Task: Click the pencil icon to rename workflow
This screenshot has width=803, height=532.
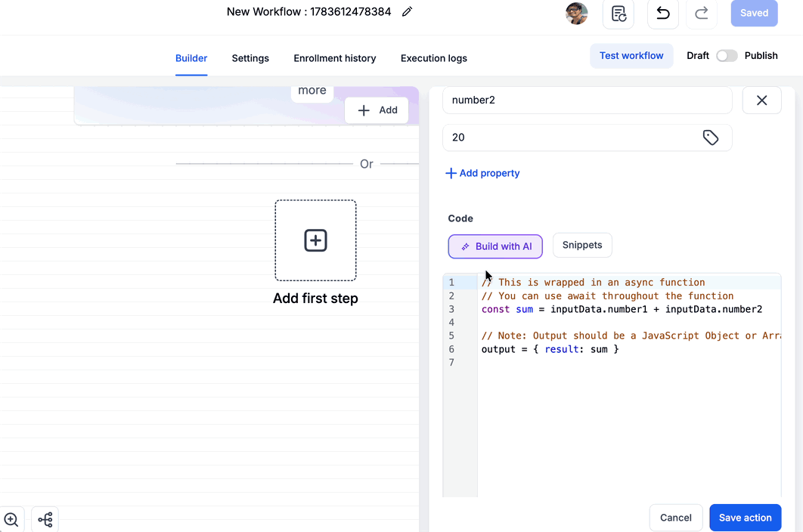Action: [x=407, y=12]
